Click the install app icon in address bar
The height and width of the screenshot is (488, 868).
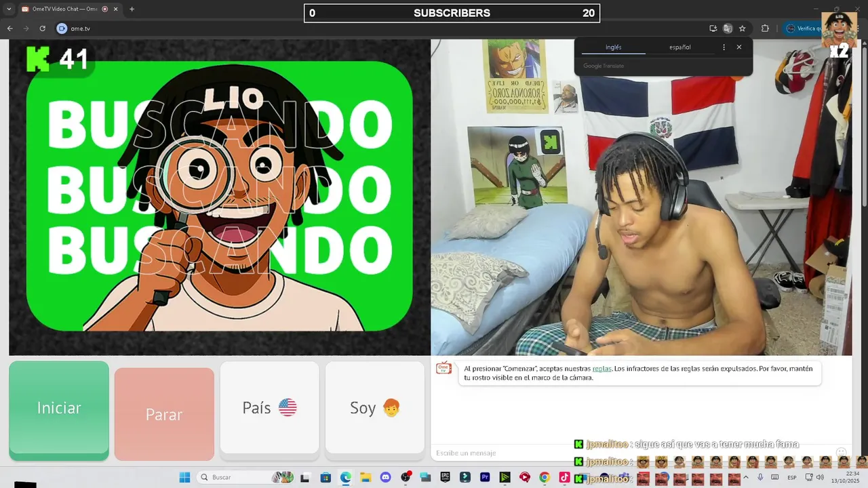click(x=713, y=28)
